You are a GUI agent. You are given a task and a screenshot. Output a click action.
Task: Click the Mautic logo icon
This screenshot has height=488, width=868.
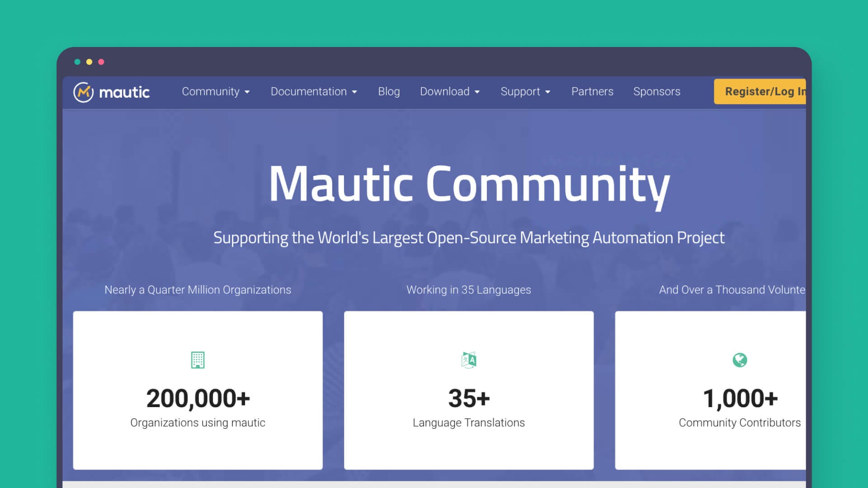click(x=84, y=92)
